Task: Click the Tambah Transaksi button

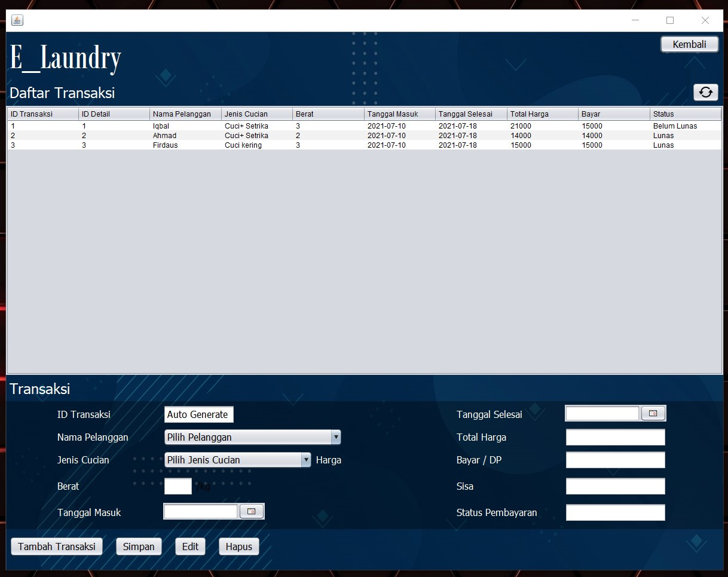Action: coord(57,547)
